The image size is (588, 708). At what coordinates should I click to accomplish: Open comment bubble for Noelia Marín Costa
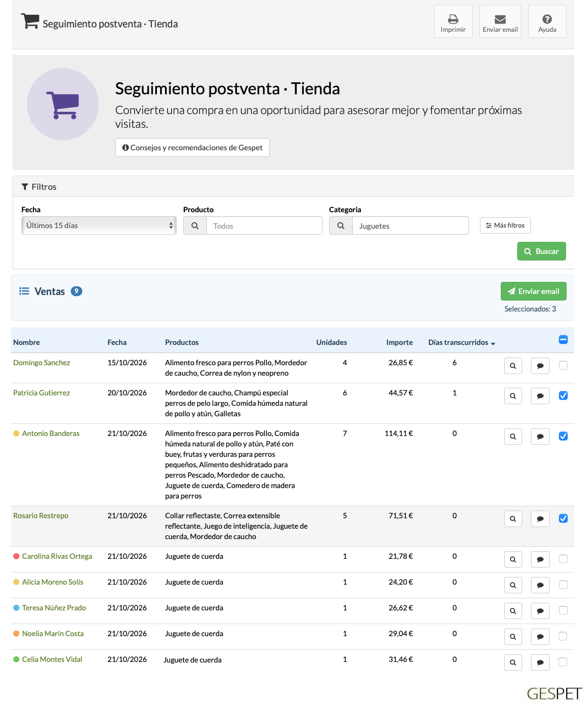[x=540, y=637]
